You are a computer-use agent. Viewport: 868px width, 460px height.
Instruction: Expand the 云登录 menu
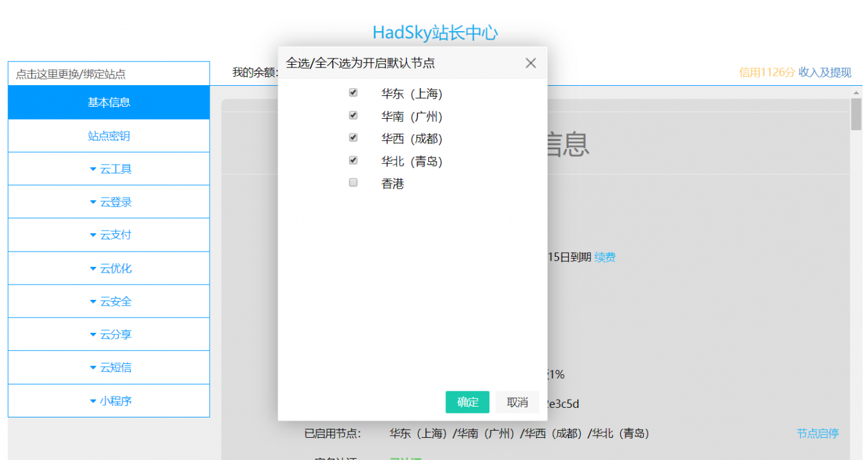click(x=109, y=202)
